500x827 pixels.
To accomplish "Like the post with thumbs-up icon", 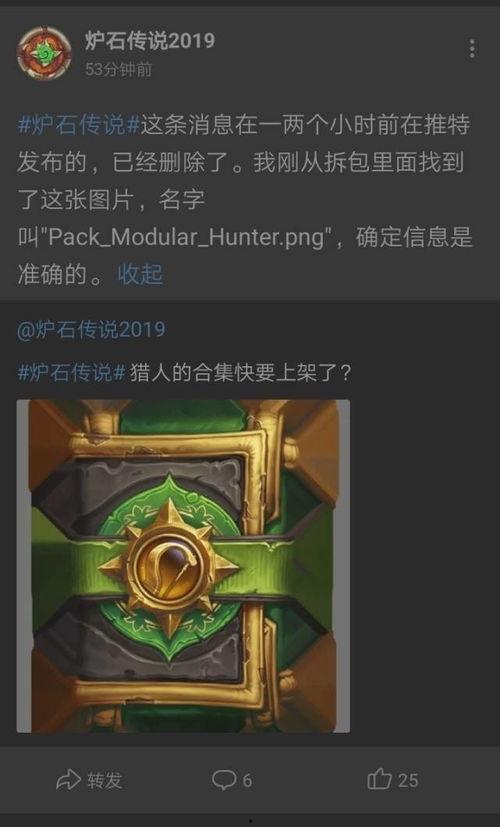I will pyautogui.click(x=380, y=780).
